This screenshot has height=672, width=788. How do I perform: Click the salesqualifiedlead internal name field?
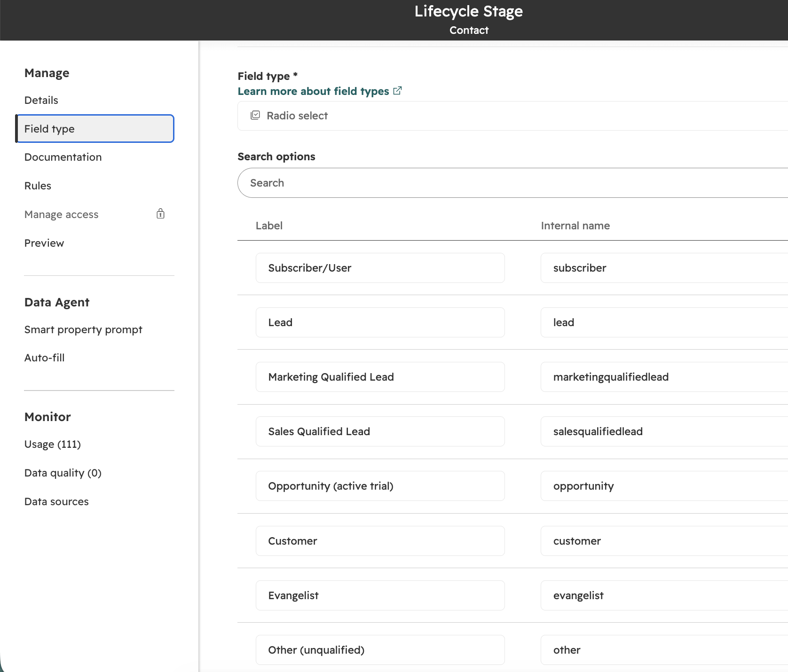pos(664,431)
